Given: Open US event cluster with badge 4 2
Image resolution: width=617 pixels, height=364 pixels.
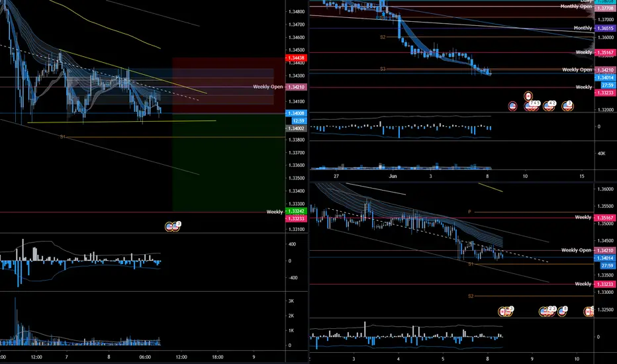Looking at the screenshot, I should coord(549,105).
